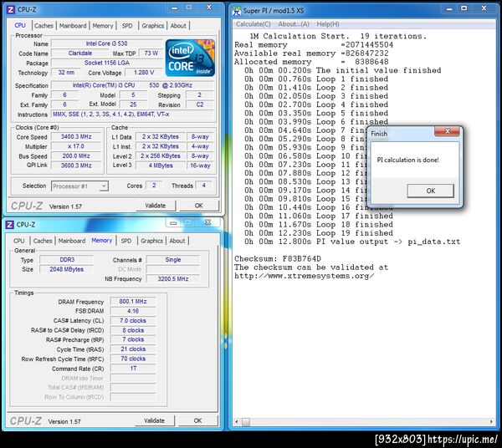Screen dimensions: 502x448
Task: Click the 'Socket 1156 LGA' package value
Action: point(107,63)
